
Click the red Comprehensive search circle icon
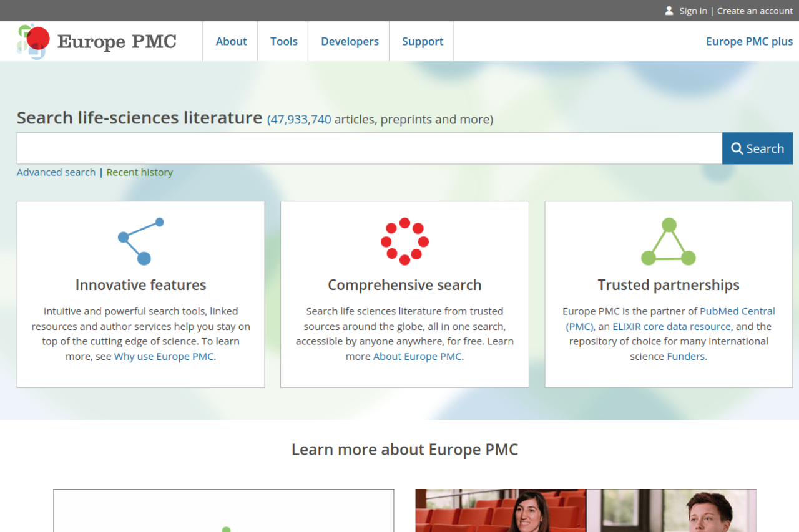click(404, 241)
